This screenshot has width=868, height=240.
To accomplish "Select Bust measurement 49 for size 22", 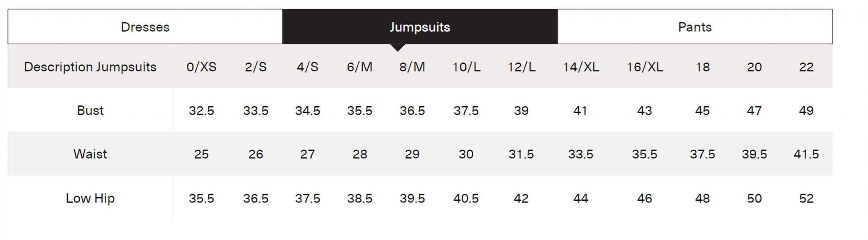I will pyautogui.click(x=806, y=110).
